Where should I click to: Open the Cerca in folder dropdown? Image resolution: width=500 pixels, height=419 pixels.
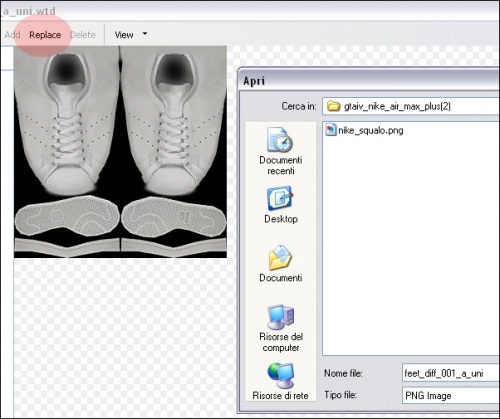[x=411, y=106]
